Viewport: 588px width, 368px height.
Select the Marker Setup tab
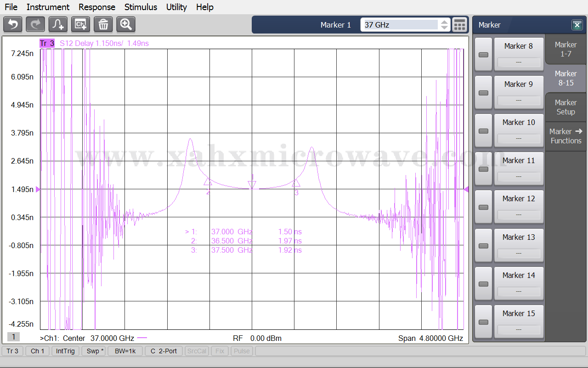point(565,107)
